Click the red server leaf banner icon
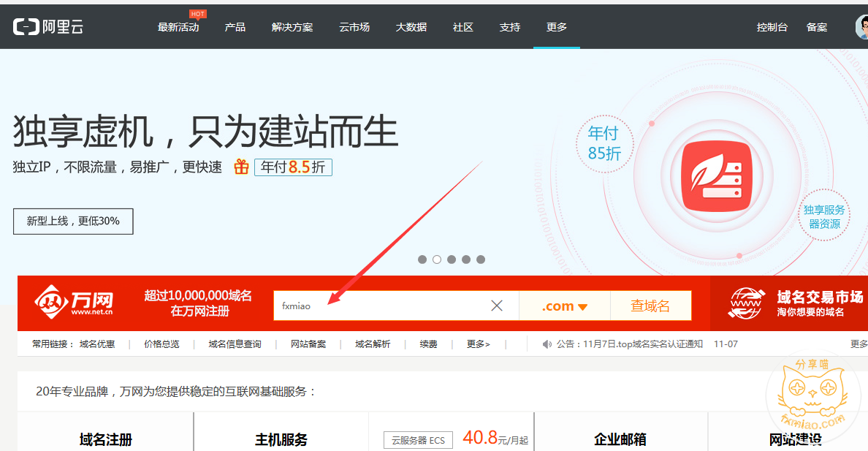 [x=717, y=176]
